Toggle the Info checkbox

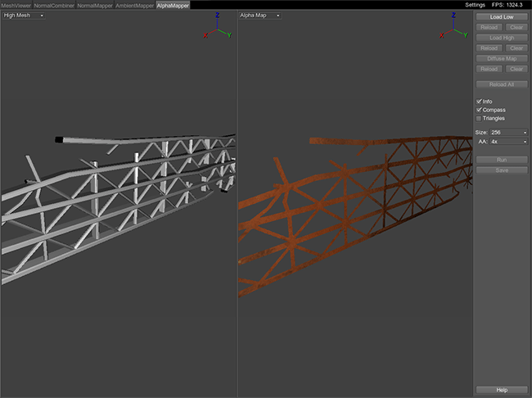(x=480, y=102)
